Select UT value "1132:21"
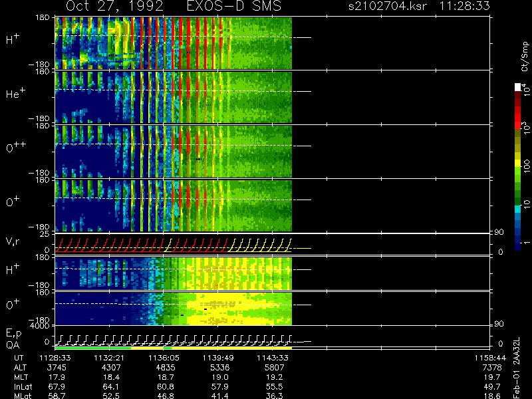The width and height of the screenshot is (532, 399). coord(109,358)
